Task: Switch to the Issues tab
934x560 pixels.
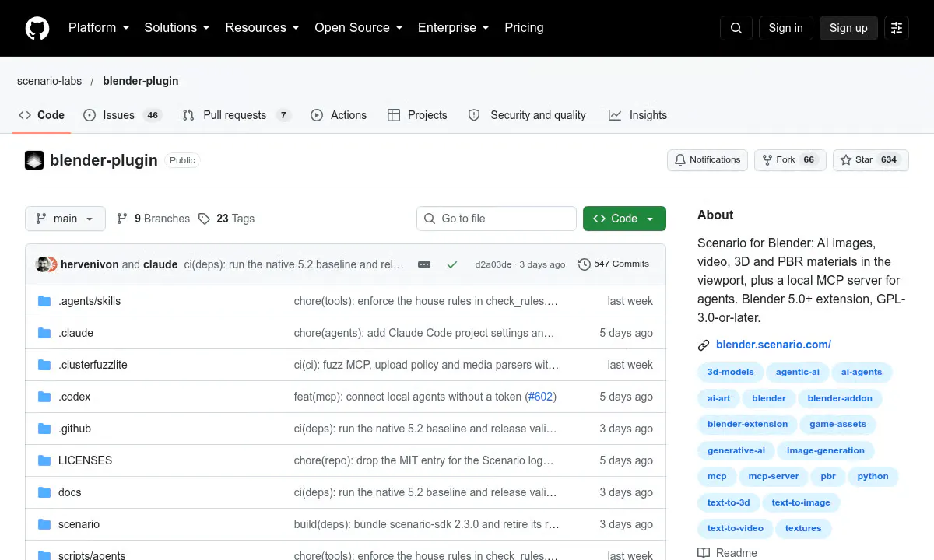Action: click(x=122, y=115)
